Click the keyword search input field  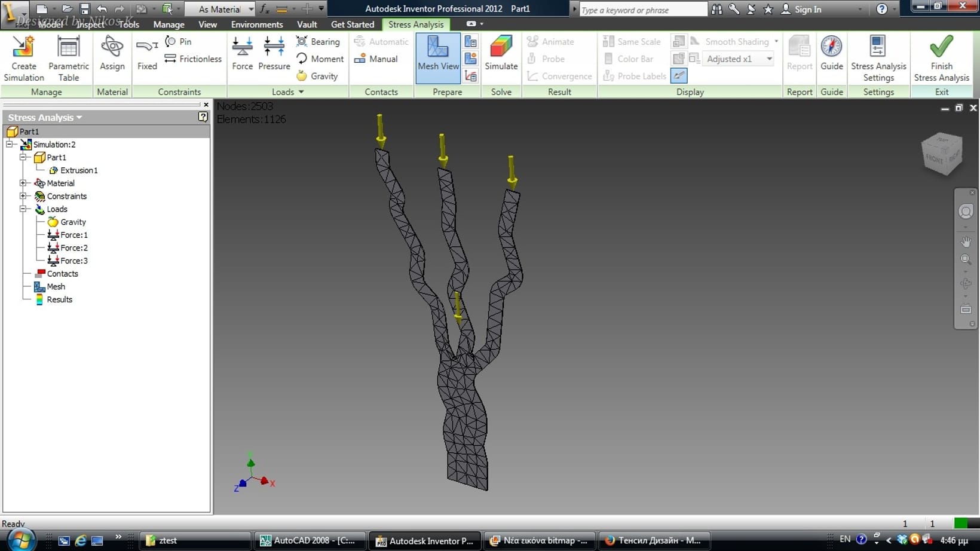[x=642, y=10]
